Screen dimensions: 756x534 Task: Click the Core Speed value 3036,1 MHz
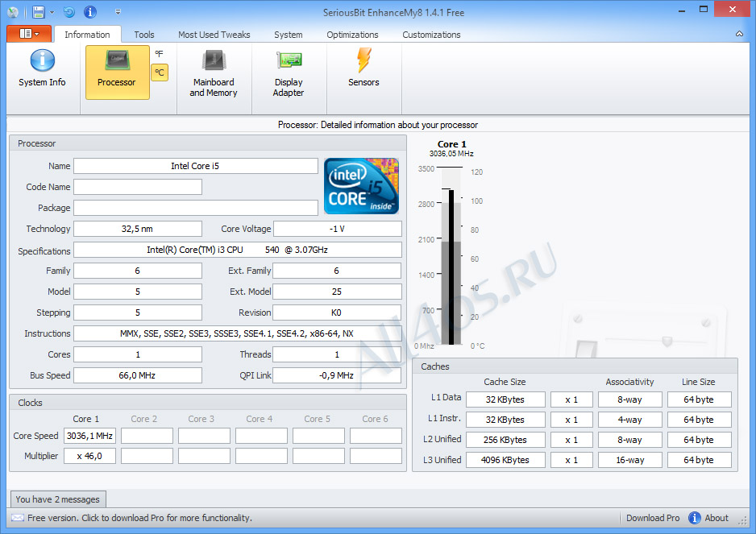point(89,436)
